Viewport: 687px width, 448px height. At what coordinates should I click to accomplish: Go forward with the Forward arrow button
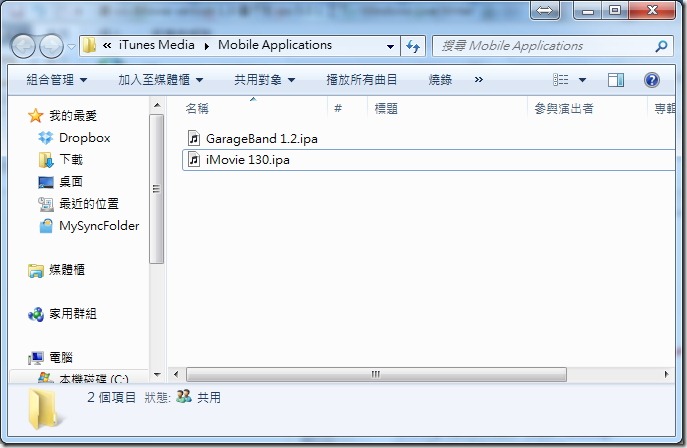coord(51,46)
